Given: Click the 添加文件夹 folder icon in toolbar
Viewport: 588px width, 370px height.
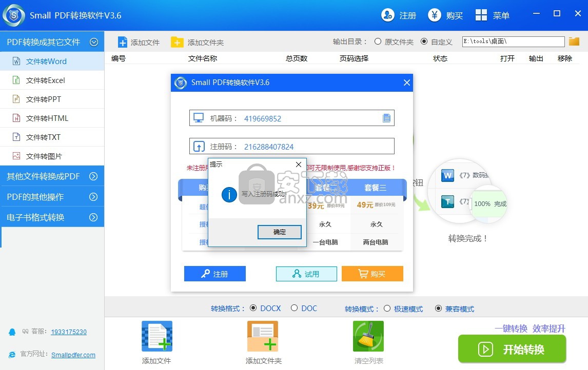Looking at the screenshot, I should tap(177, 42).
